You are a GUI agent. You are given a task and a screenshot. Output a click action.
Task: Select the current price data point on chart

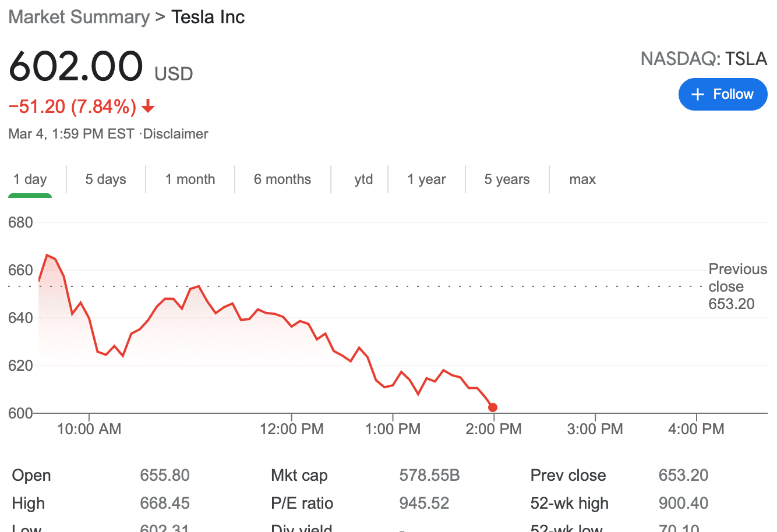point(493,407)
